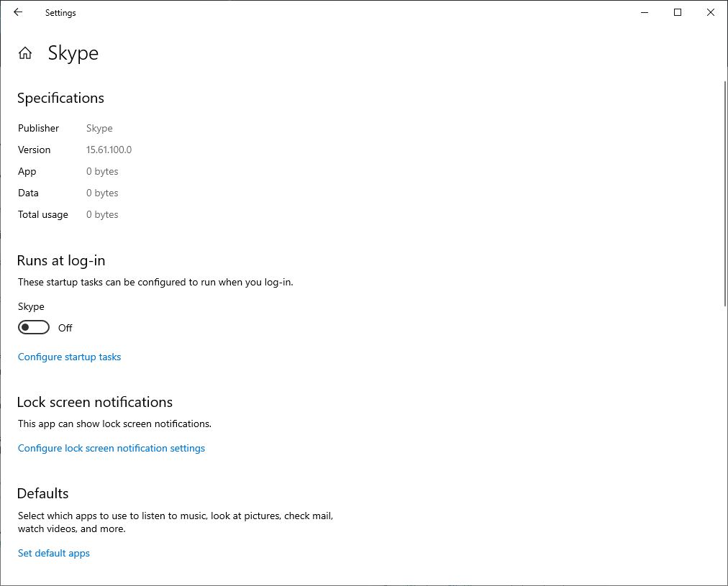The image size is (728, 586).
Task: Click the Specifications heading
Action: pyautogui.click(x=61, y=99)
